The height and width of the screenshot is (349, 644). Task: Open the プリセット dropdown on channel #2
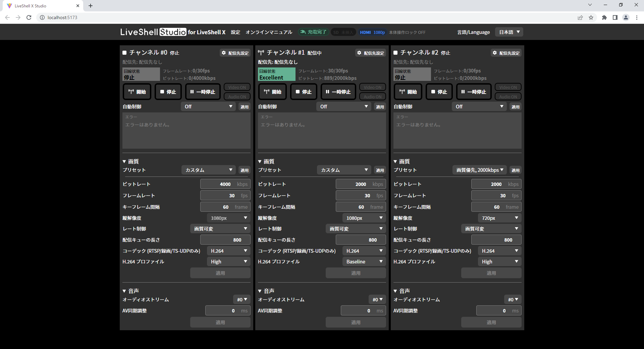[x=479, y=170]
